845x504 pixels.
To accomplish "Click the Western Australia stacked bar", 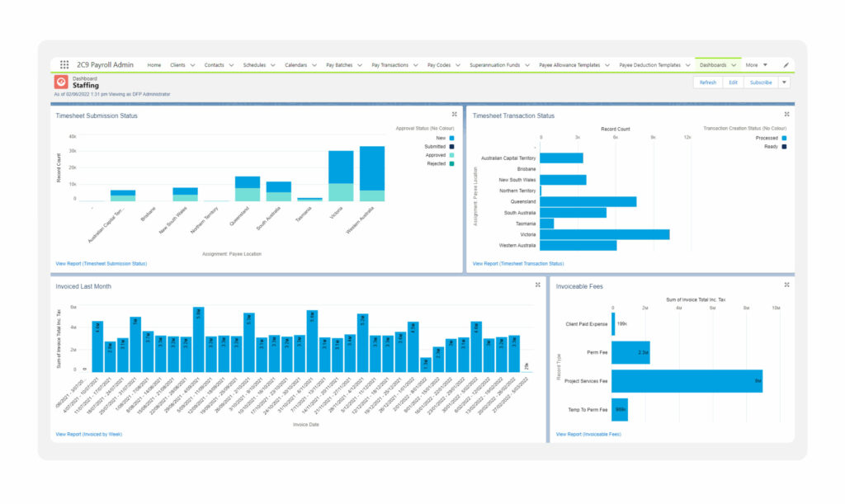I will pos(372,173).
